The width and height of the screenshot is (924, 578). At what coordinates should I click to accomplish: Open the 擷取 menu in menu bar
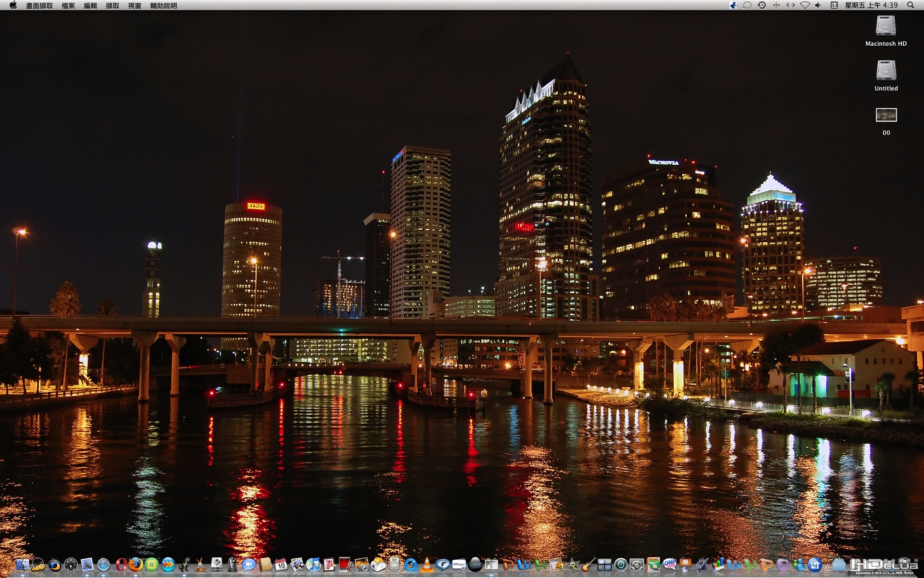click(112, 6)
